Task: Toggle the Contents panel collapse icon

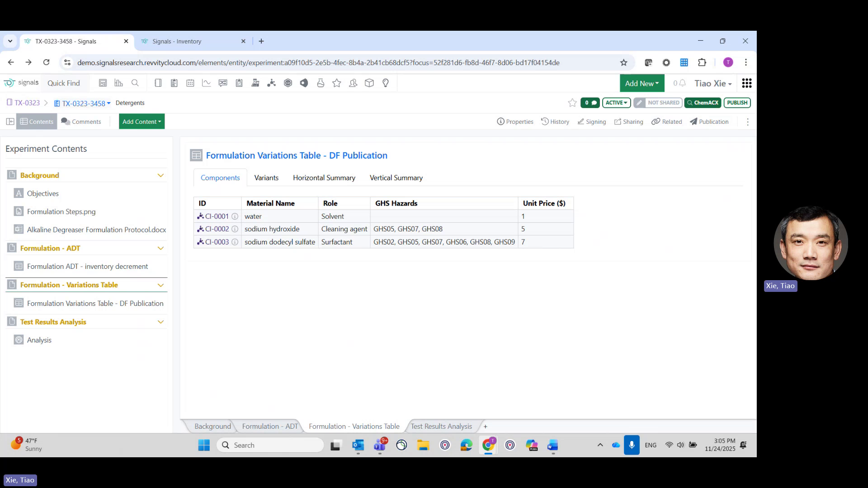Action: tap(9, 121)
